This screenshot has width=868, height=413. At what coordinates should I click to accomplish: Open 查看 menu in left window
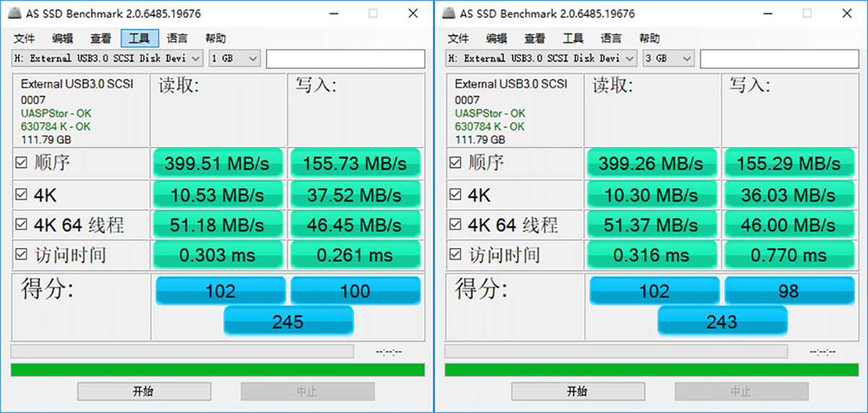[101, 38]
